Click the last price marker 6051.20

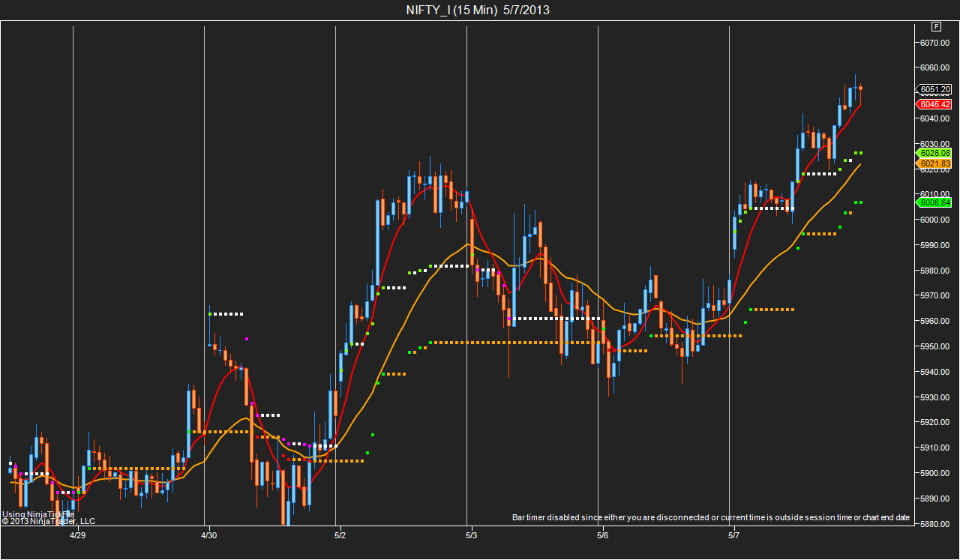pos(935,89)
